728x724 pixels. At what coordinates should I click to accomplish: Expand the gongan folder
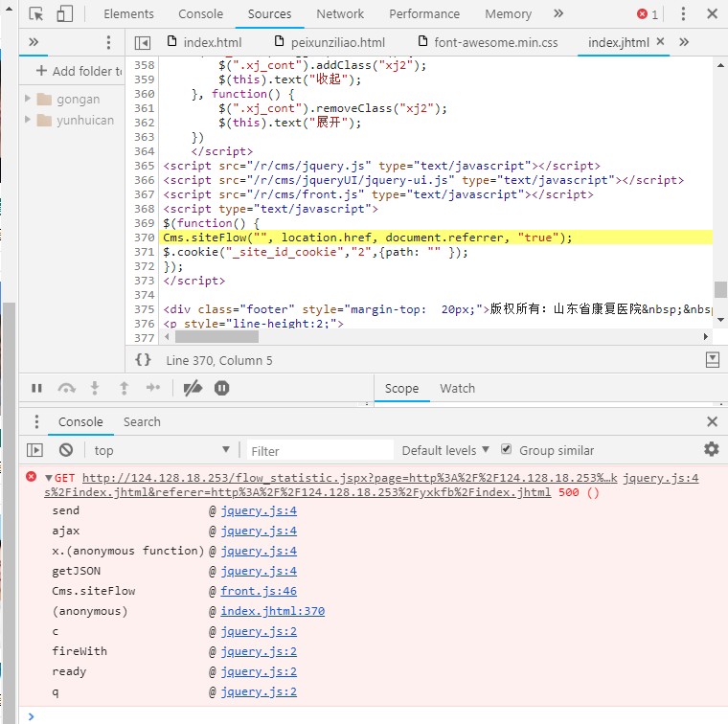pos(28,100)
